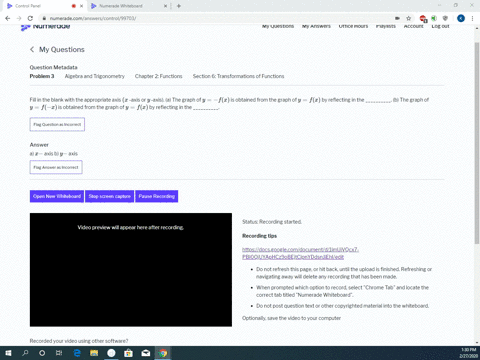Open camera permission icon in address bar
This screenshot has width=480, height=360.
pos(397,18)
